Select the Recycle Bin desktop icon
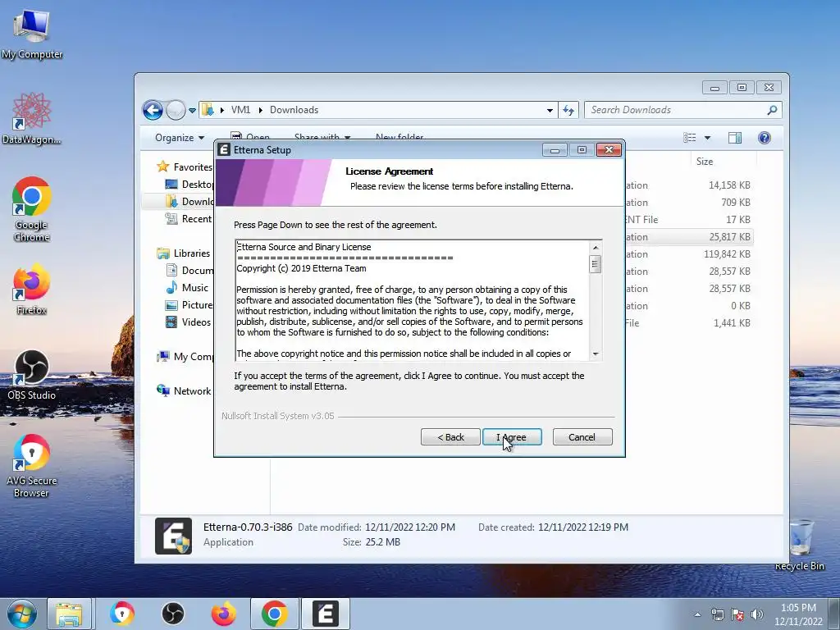Image resolution: width=840 pixels, height=630 pixels. pyautogui.click(x=800, y=545)
